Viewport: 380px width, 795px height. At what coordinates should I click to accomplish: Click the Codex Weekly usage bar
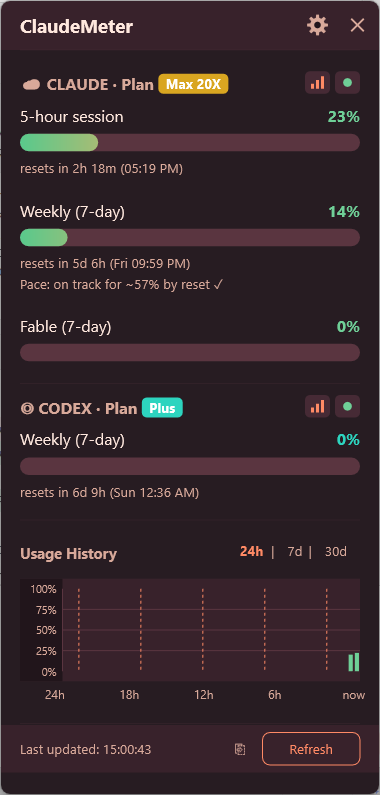point(190,466)
